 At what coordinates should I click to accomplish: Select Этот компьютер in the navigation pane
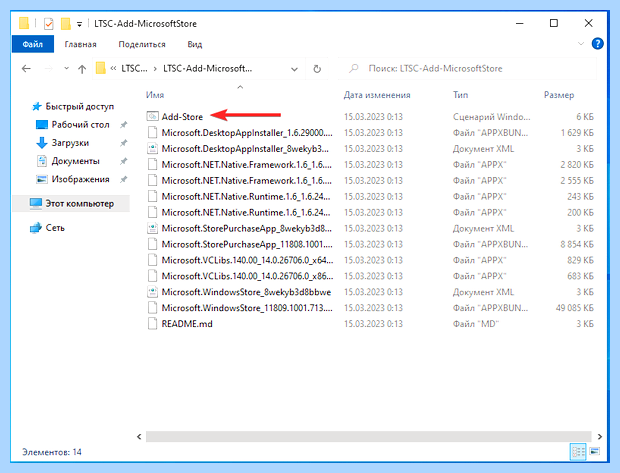[x=71, y=204]
